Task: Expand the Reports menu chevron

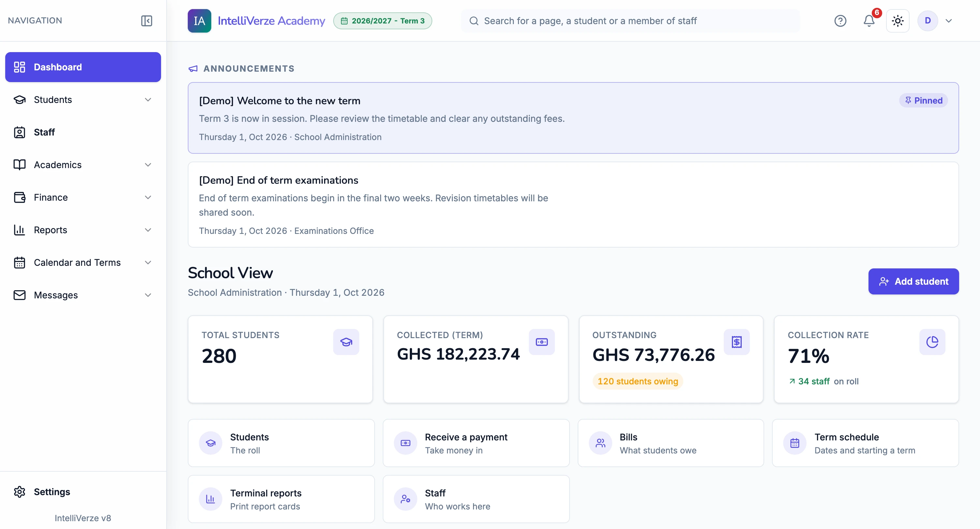Action: click(148, 230)
